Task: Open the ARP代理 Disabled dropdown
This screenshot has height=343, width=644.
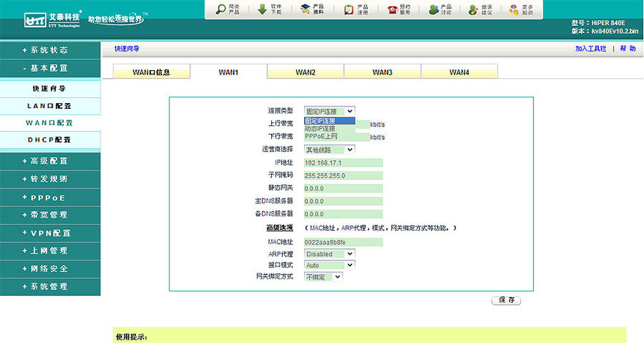Action: (329, 254)
